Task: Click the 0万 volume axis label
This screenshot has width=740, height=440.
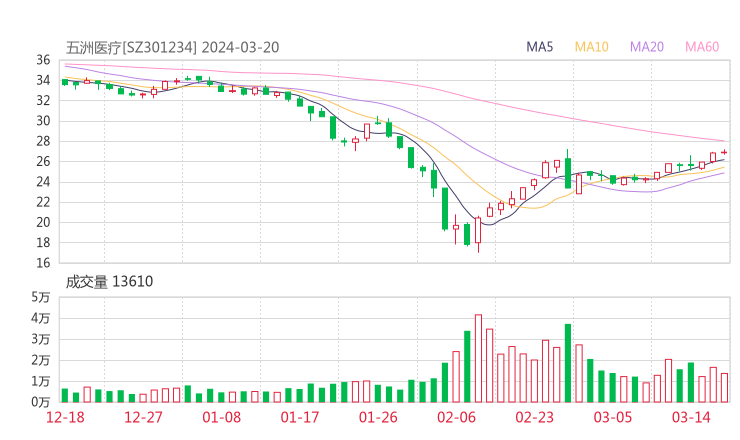Action: point(41,402)
